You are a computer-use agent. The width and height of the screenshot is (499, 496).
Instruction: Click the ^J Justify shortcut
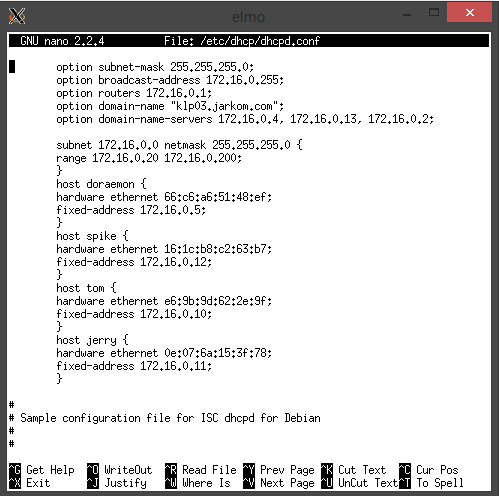point(117,483)
